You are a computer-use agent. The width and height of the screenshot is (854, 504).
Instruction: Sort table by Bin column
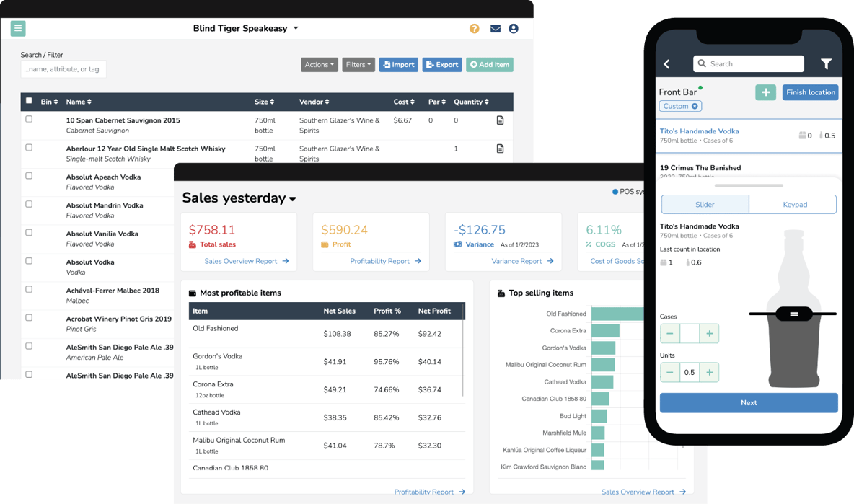tap(49, 102)
